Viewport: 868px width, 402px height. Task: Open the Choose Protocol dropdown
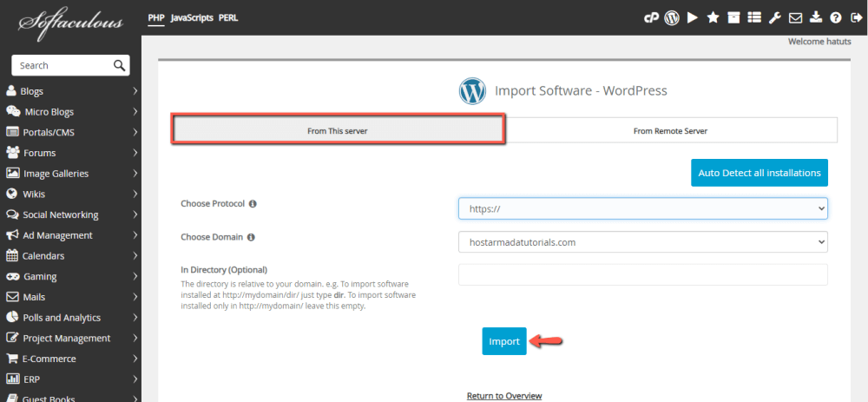[642, 208]
